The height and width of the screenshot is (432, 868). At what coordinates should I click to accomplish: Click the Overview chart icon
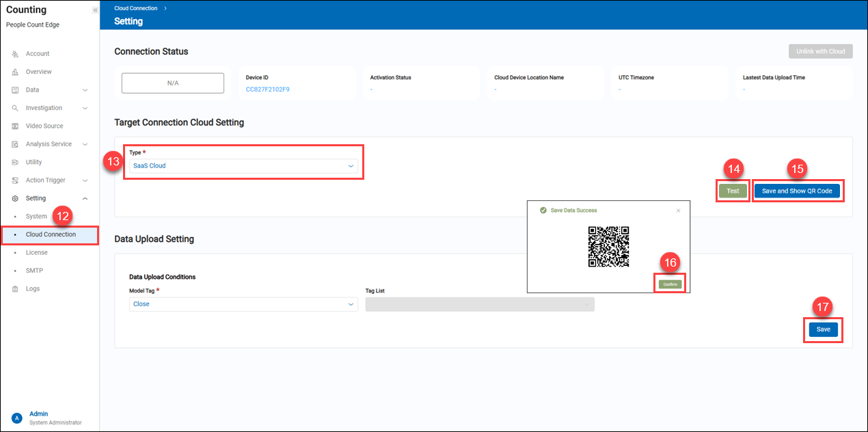tap(15, 72)
